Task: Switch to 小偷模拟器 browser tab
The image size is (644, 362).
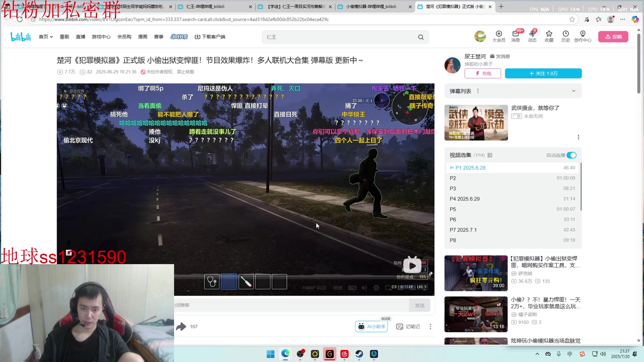Action: (375, 6)
